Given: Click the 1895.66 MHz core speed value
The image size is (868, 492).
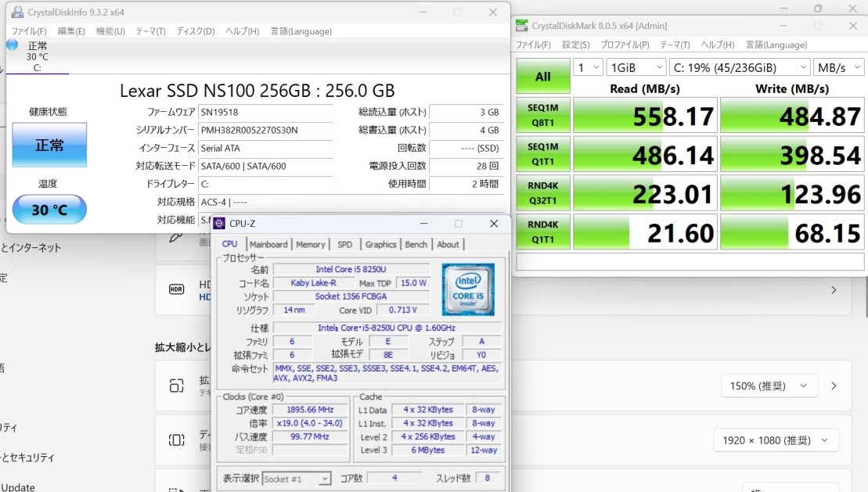Looking at the screenshot, I should pyautogui.click(x=310, y=410).
